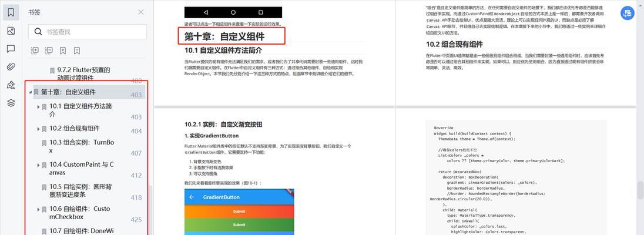Jump to bookmark 10.1 自定义组件方法简介
The height and width of the screenshot is (235, 644).
81,110
